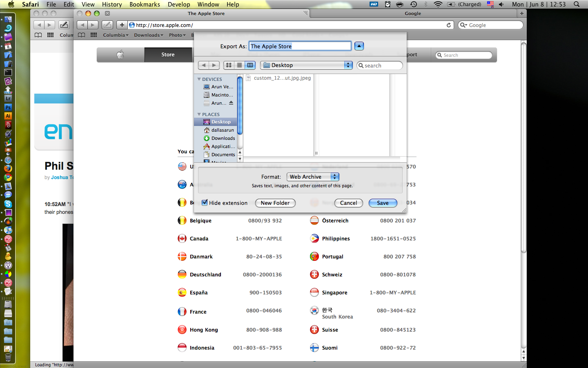This screenshot has width=588, height=368.
Task: Collapse the save dialog with the blue arrow button
Action: click(x=359, y=46)
